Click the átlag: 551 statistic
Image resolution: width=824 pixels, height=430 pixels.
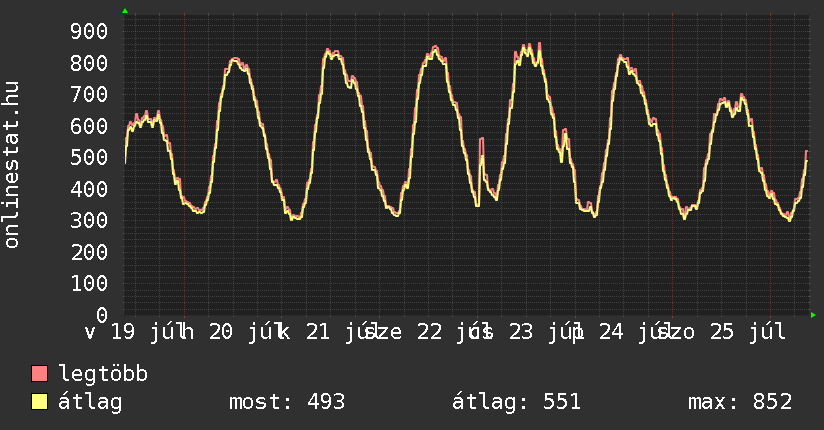tap(516, 402)
